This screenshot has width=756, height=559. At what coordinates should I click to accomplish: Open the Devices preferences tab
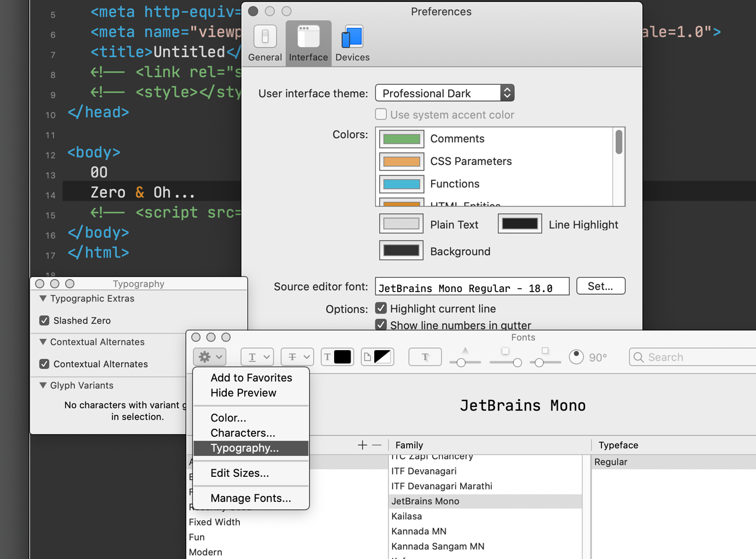(x=352, y=44)
